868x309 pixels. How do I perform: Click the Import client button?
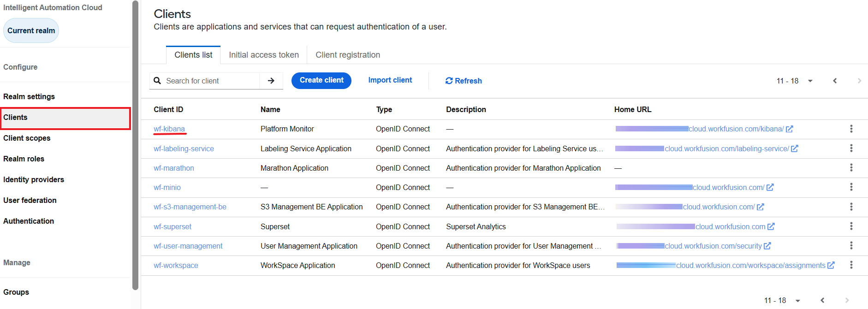tap(390, 80)
